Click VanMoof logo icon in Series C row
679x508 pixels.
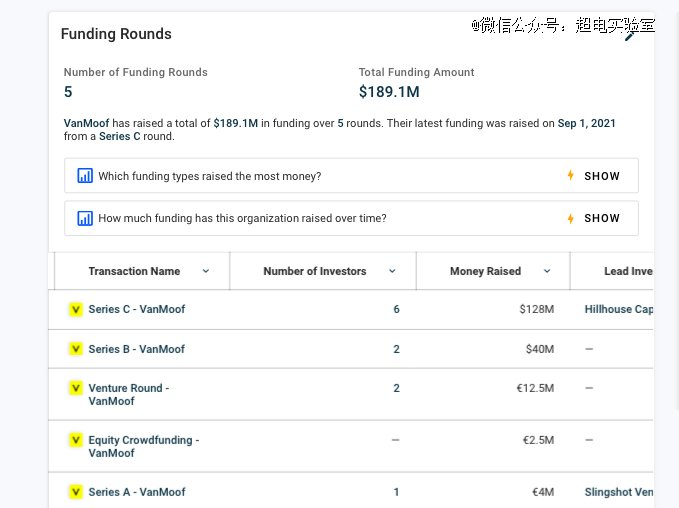[x=76, y=309]
